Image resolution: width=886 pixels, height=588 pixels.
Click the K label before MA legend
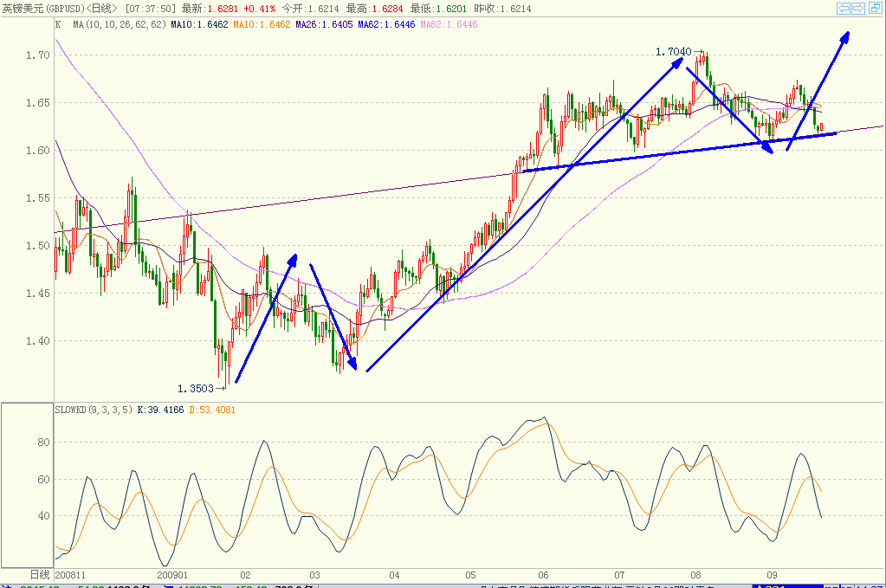(58, 24)
